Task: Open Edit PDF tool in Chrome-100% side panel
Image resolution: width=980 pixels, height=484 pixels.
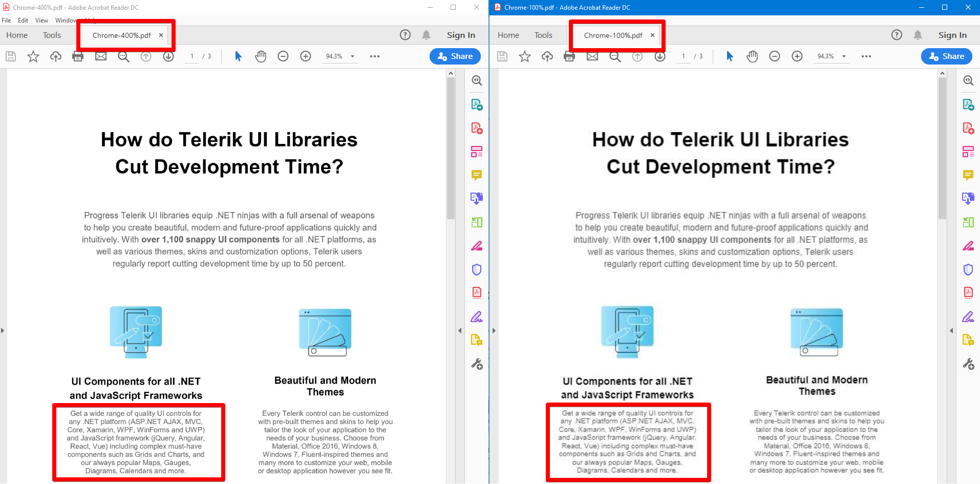Action: point(968,152)
